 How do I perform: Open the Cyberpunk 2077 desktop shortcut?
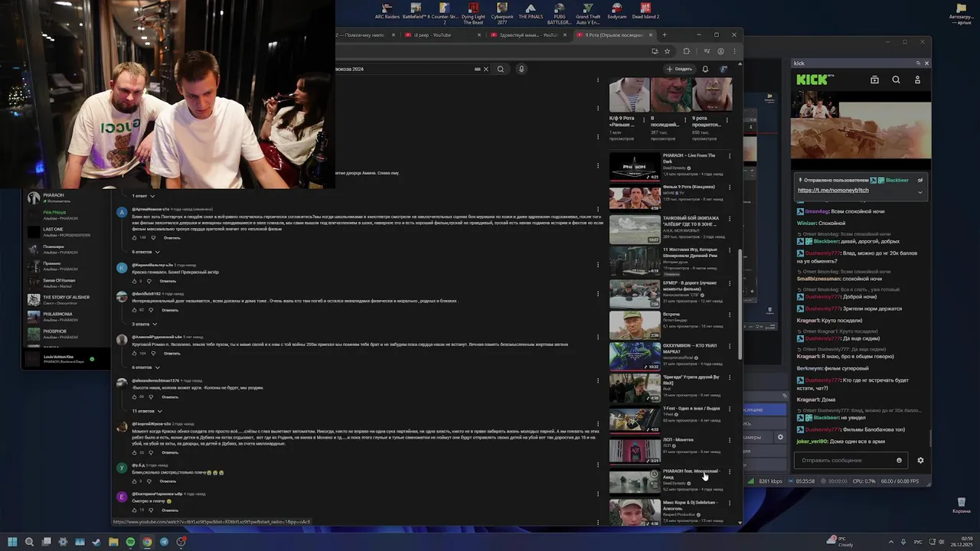(x=502, y=12)
